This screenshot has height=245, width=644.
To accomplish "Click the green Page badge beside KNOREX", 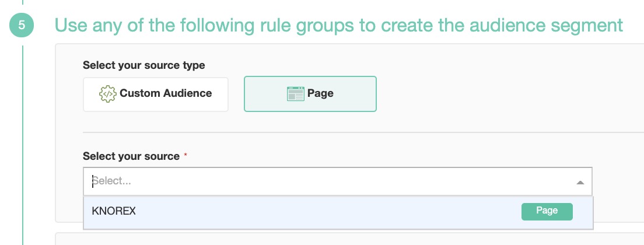I will tap(547, 211).
